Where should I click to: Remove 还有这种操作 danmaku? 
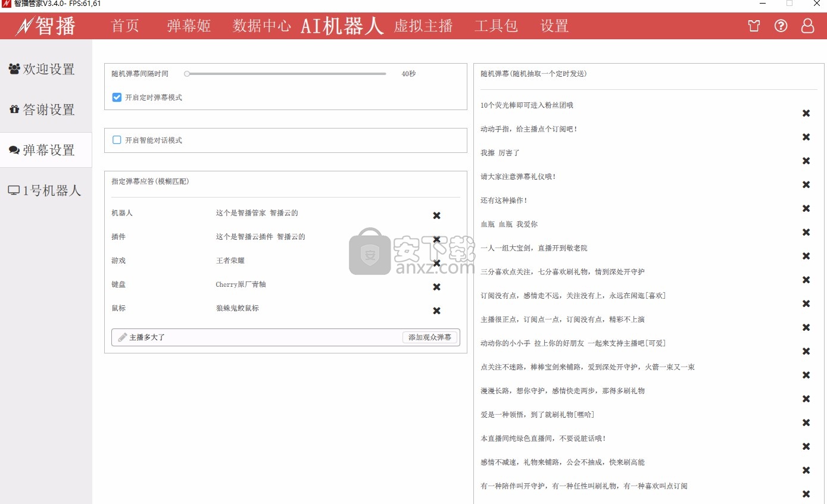click(x=806, y=208)
